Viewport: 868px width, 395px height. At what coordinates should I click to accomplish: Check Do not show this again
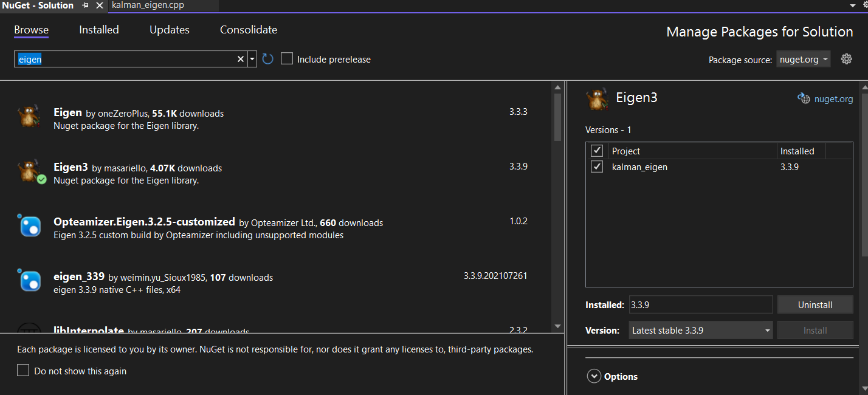pos(22,369)
